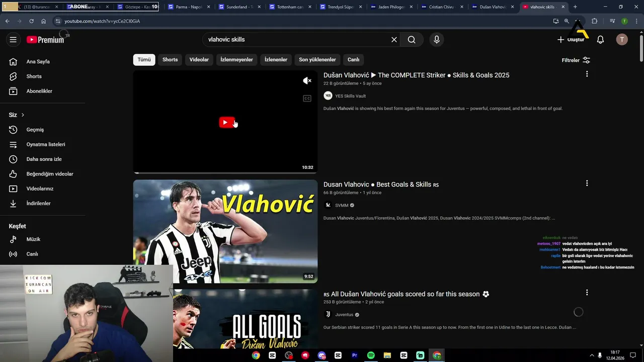
Task: Show hidden system tray icons
Action: tap(591, 355)
